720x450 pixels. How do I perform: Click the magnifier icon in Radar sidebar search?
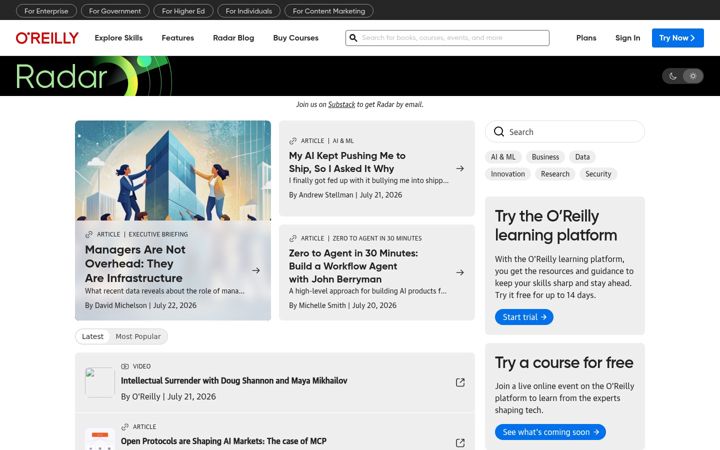click(x=499, y=132)
